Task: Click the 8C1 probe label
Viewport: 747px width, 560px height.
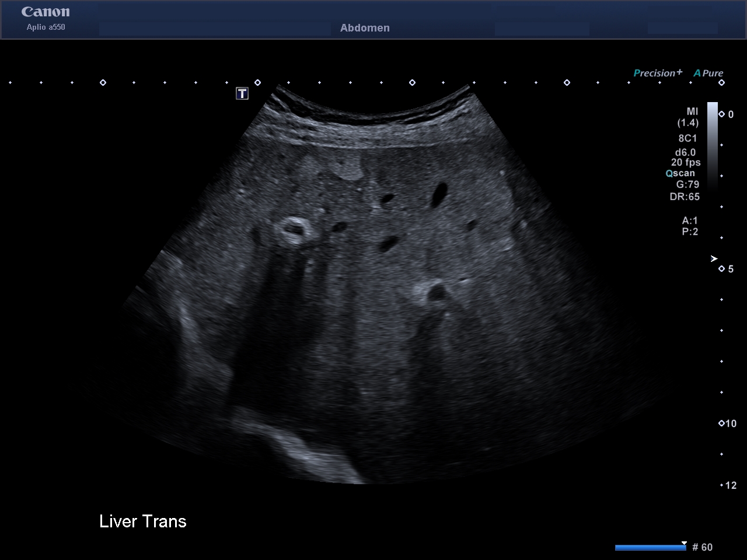Action: 687,138
